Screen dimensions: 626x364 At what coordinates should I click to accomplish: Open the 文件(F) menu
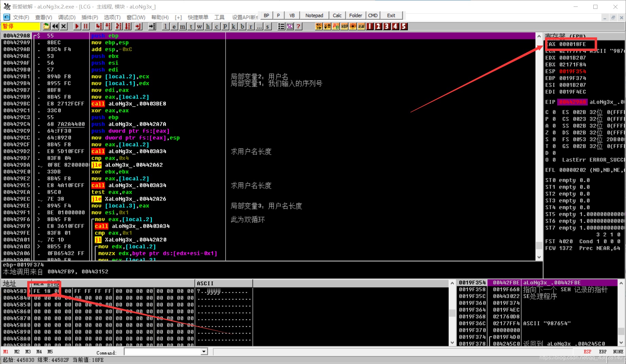pyautogui.click(x=21, y=17)
